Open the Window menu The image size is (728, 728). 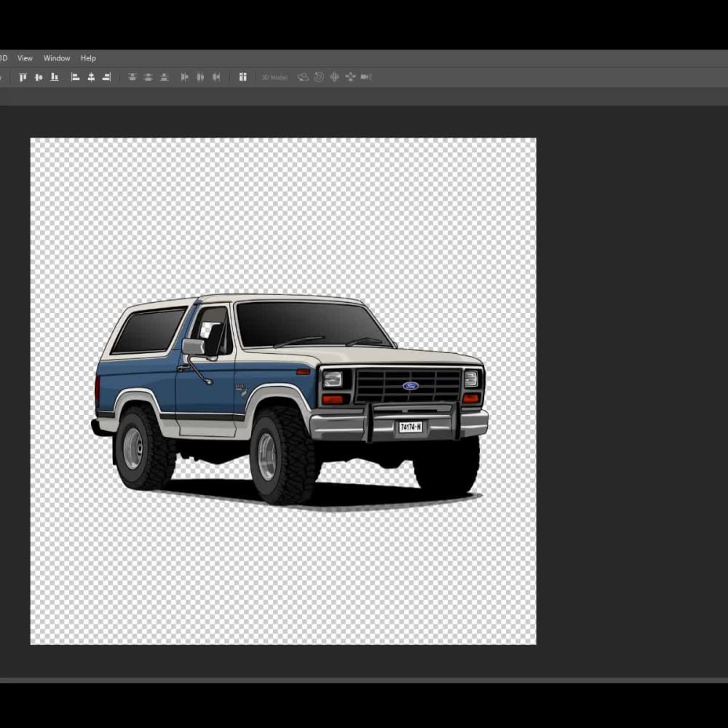click(x=57, y=58)
